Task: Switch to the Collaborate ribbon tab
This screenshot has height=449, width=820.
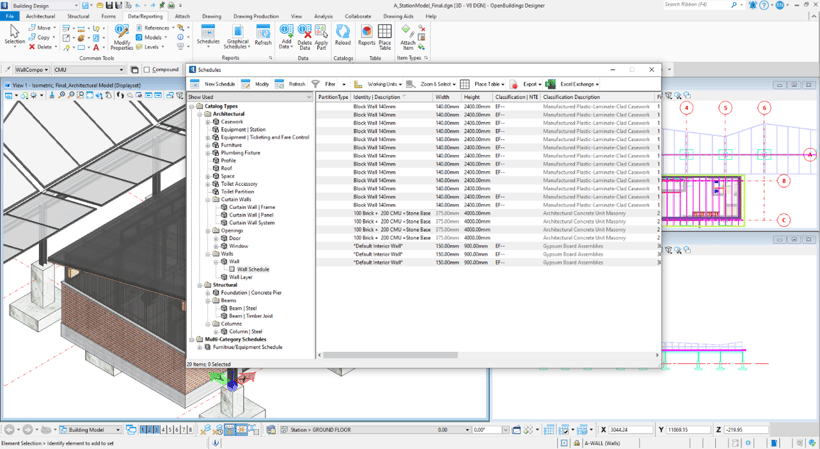Action: [358, 16]
